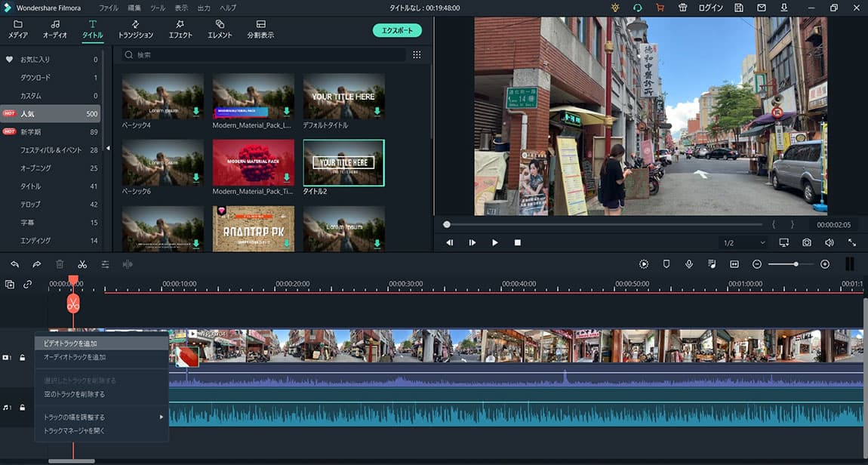Viewport: 868px width, 465px height.
Task: Toggle lock on the audio track 1
Action: 23,408
